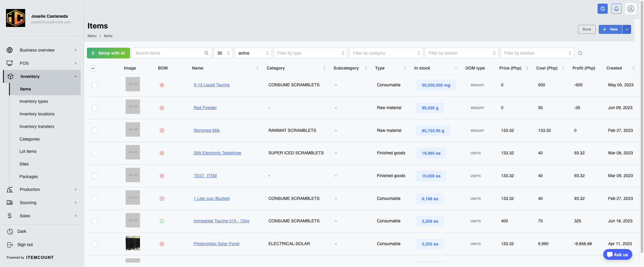Check the box for X-15 Liquid Taurine
This screenshot has width=644, height=267.
pyautogui.click(x=95, y=85)
